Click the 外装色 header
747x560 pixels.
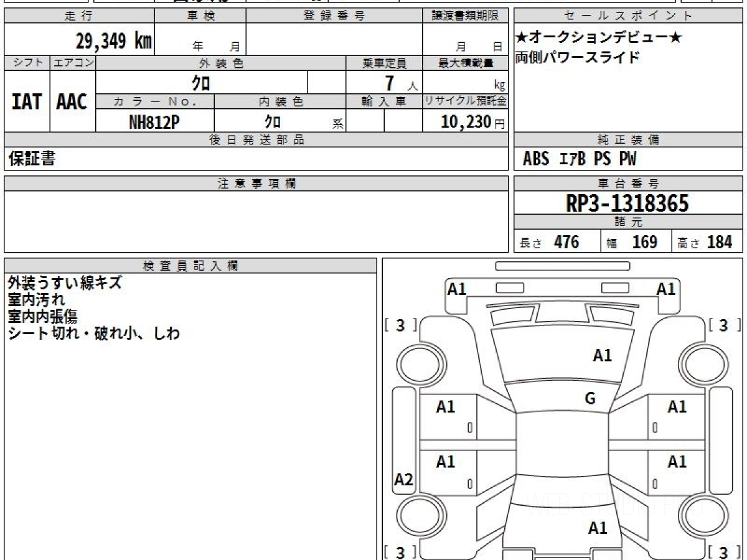[x=221, y=63]
